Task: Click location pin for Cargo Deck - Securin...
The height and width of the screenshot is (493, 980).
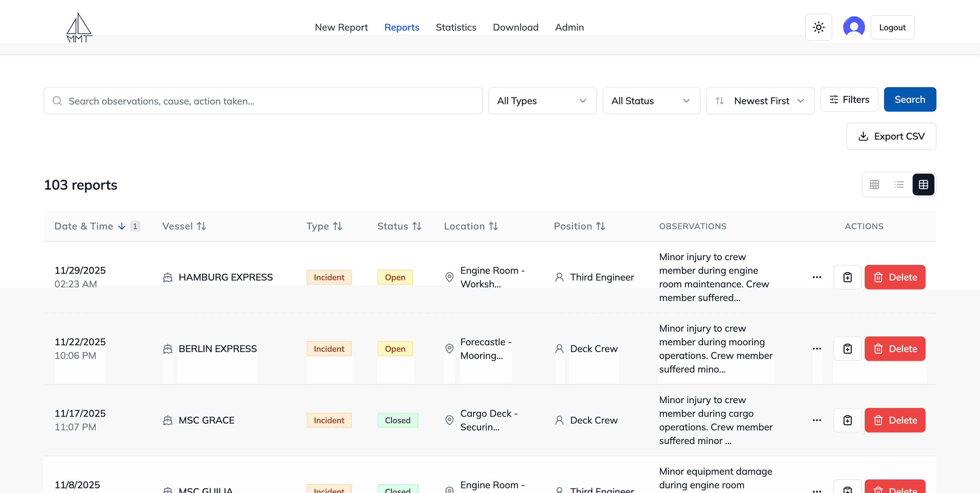Action: point(449,420)
